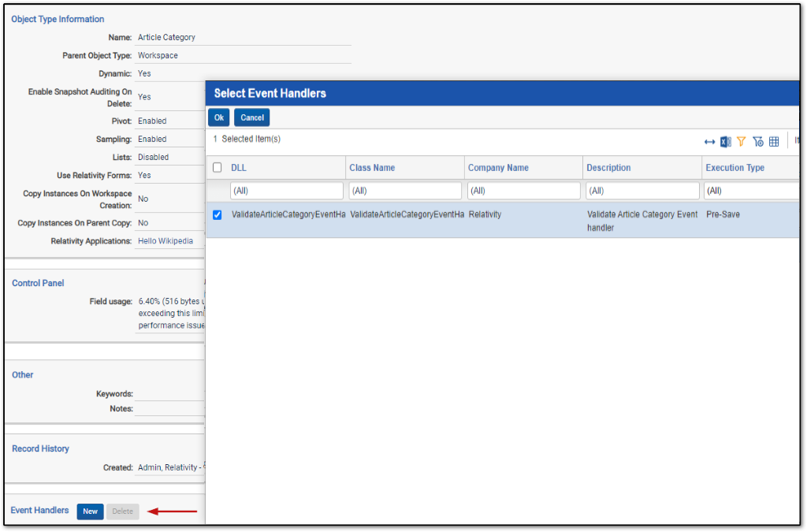
Task: Select the Pre-Save event handler row
Action: tap(503, 220)
